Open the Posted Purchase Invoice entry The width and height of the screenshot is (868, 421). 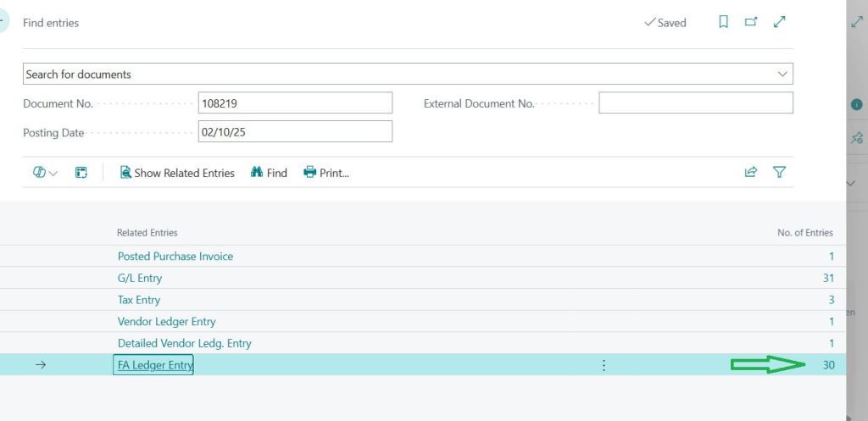pos(175,256)
